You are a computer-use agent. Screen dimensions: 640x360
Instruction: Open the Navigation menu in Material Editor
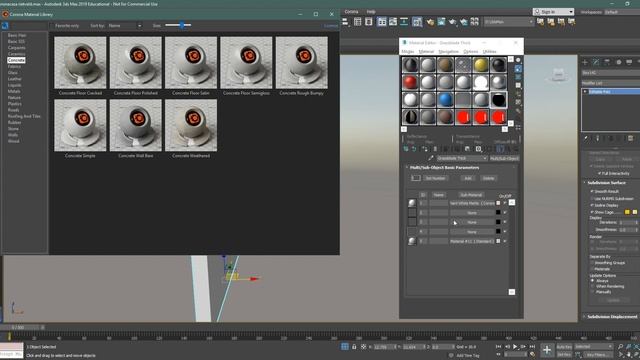(448, 51)
